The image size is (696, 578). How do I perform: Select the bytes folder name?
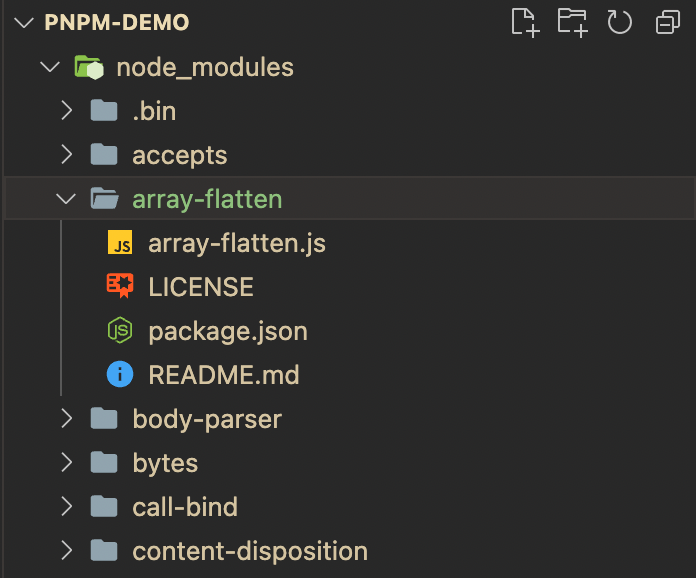point(165,464)
